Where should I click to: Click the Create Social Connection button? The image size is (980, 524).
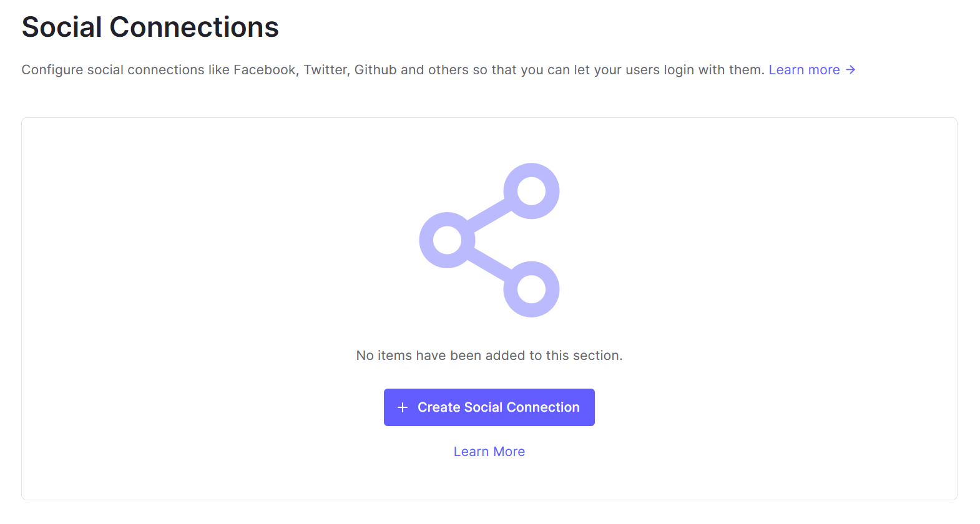[x=489, y=407]
